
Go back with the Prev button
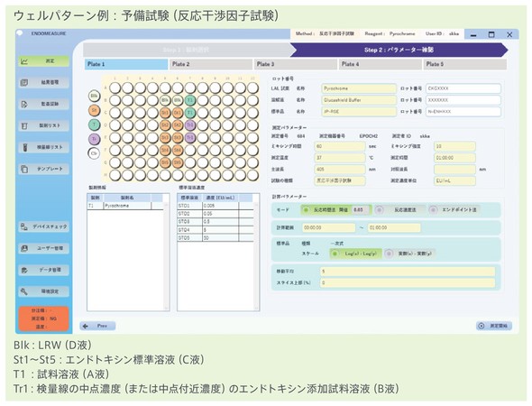click(97, 326)
